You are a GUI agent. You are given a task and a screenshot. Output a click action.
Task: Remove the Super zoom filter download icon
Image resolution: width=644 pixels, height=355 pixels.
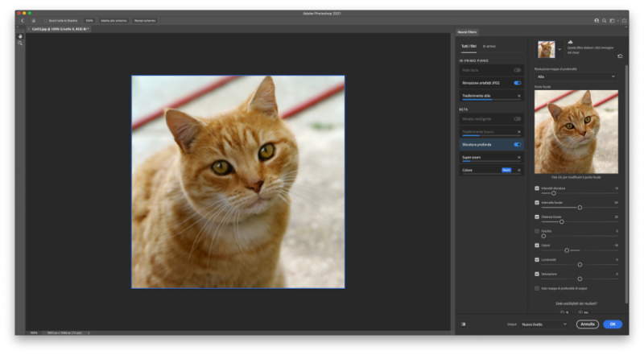(x=518, y=157)
